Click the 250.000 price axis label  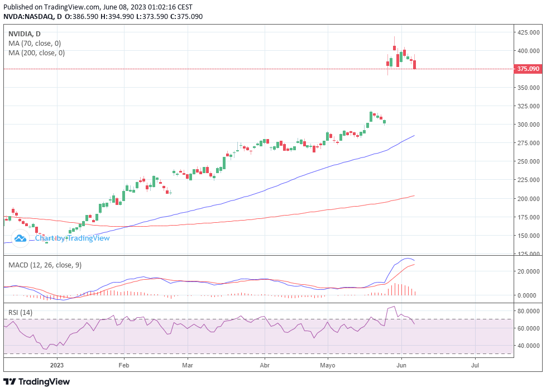(x=528, y=161)
